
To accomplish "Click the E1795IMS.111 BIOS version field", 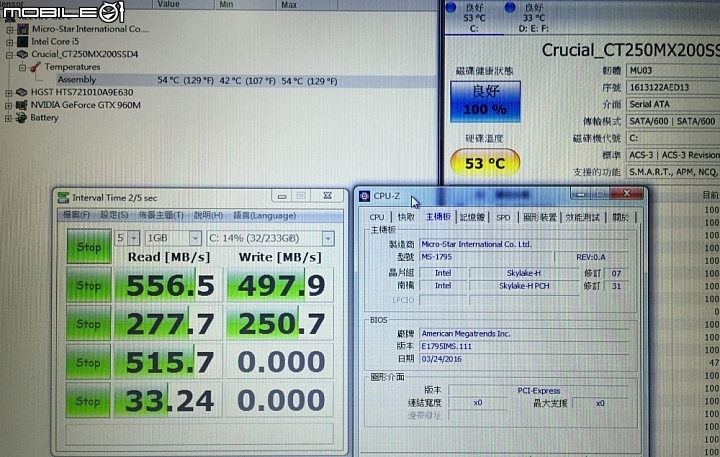I will tap(524, 346).
